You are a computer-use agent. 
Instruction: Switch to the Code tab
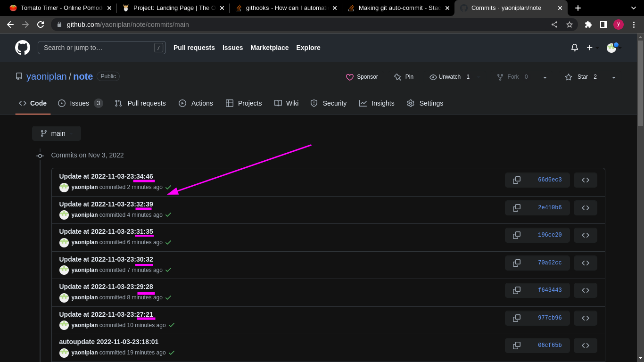pos(33,103)
